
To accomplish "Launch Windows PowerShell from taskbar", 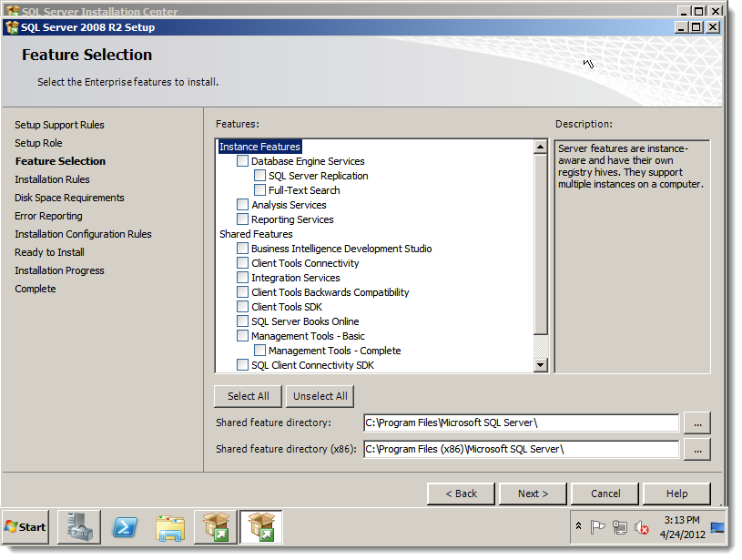I will point(125,527).
